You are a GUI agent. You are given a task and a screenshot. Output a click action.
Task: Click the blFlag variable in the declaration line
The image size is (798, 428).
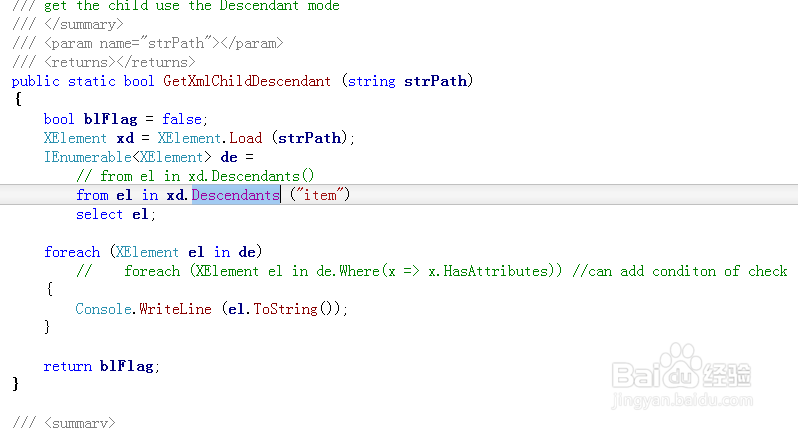[x=110, y=119]
